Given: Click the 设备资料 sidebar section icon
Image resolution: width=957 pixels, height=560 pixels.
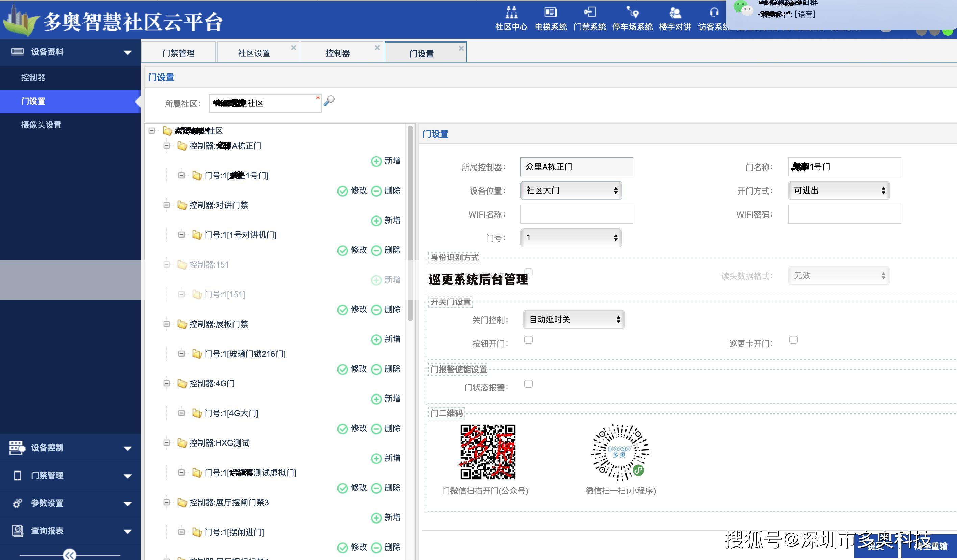Looking at the screenshot, I should [18, 52].
